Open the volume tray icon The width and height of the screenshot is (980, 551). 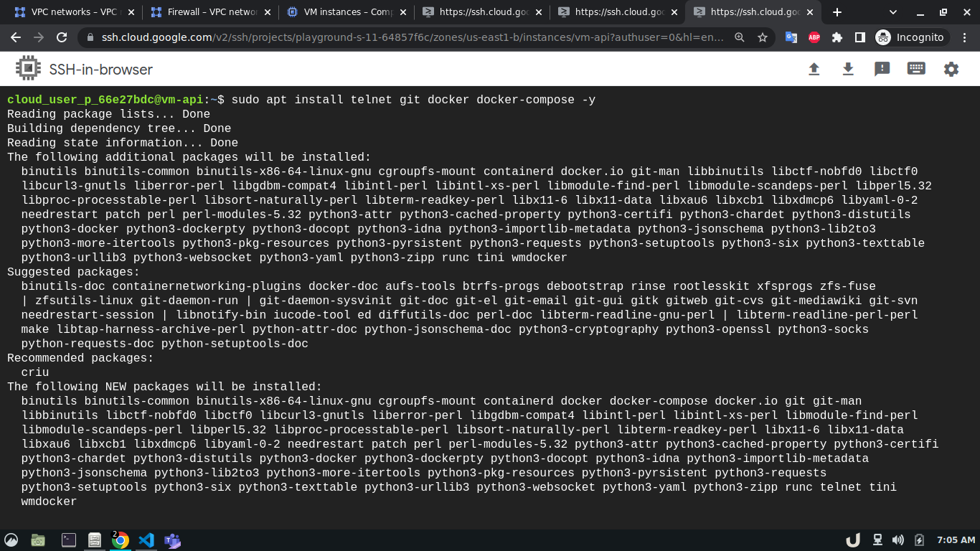pyautogui.click(x=897, y=540)
